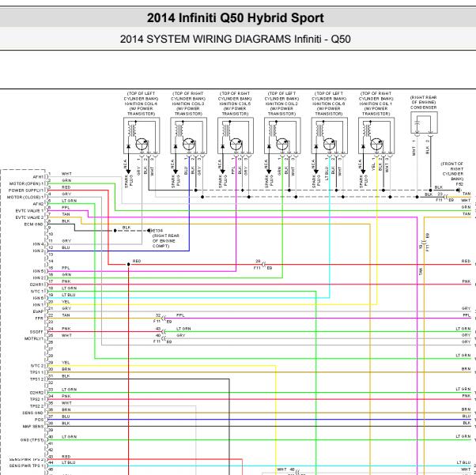Click the 'IGN 2' pin label
This screenshot has width=476, height=475.
coord(38,277)
